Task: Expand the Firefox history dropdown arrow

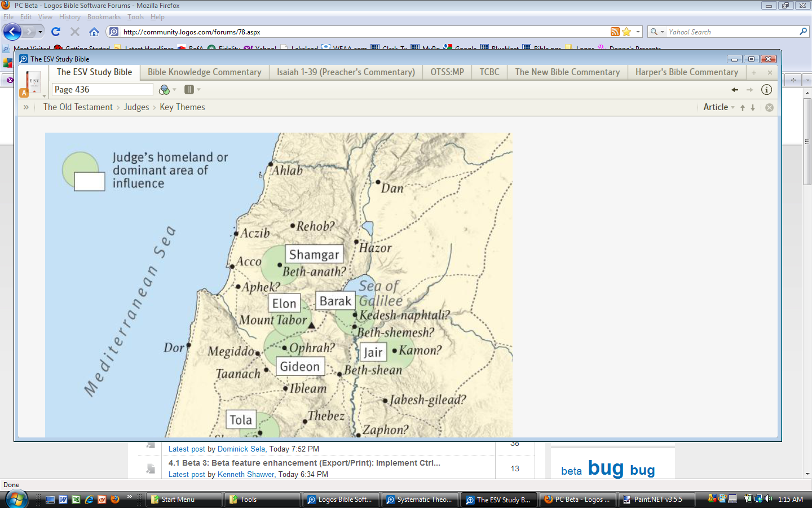Action: pos(40,32)
